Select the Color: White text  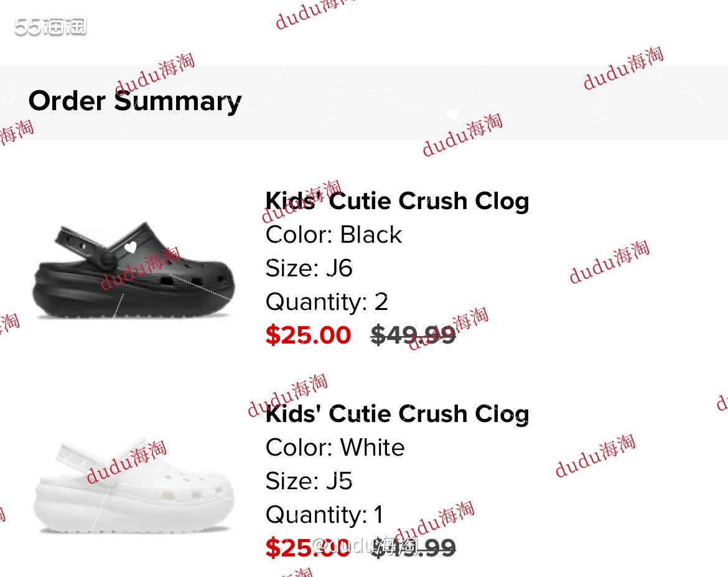[335, 448]
